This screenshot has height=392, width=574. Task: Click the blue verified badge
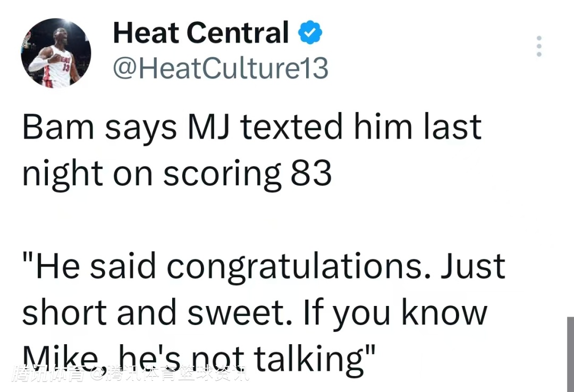(x=309, y=34)
